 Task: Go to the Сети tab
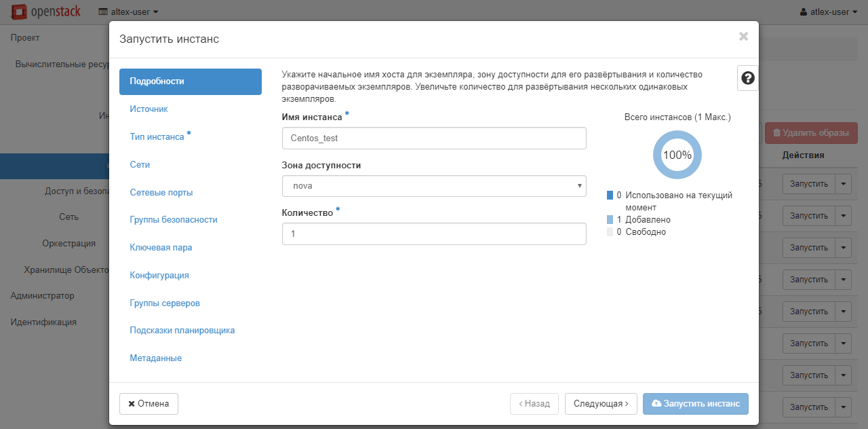[x=140, y=164]
